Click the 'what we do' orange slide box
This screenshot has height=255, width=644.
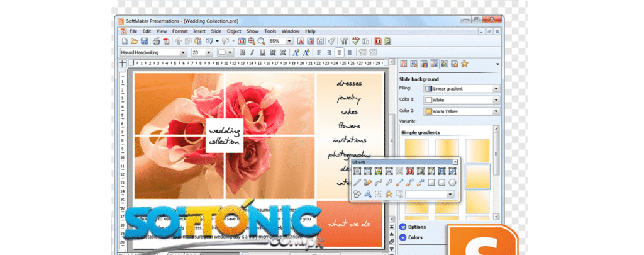tap(349, 224)
